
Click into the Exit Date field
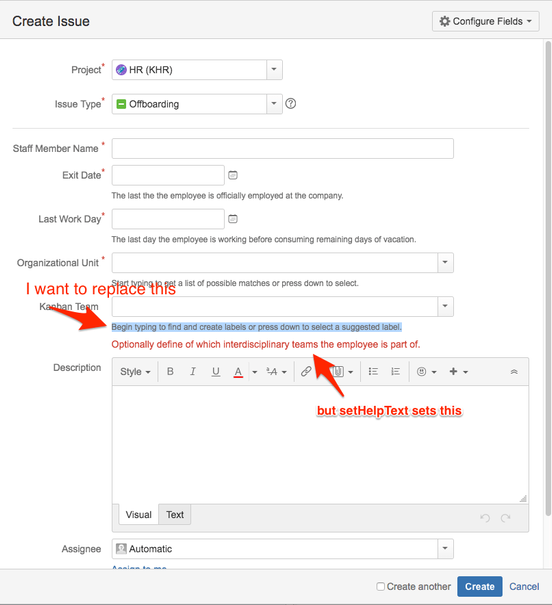[168, 175]
